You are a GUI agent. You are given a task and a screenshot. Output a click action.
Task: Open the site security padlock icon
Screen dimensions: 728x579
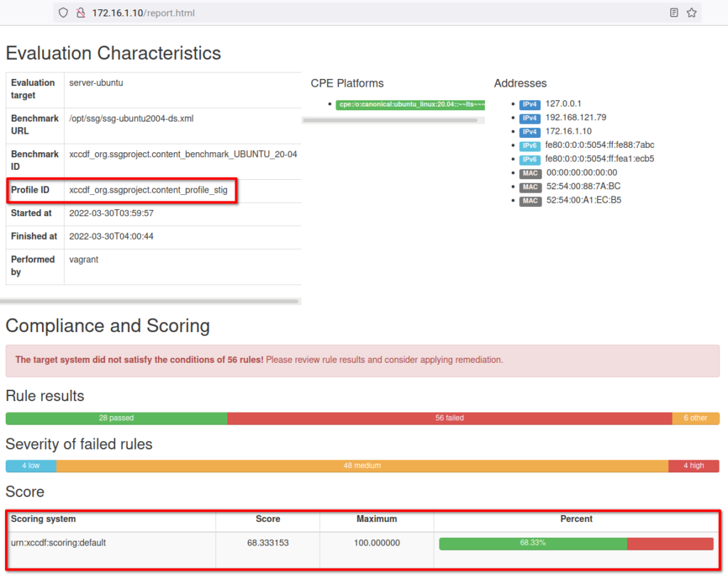[80, 12]
